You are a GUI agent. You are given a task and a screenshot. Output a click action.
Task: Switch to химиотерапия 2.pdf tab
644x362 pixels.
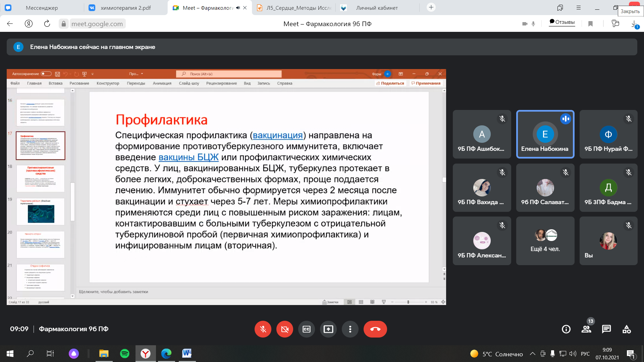(x=126, y=8)
